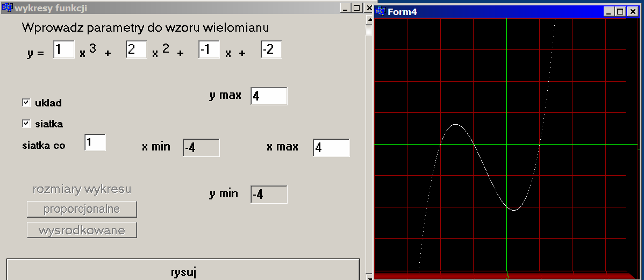Viewport: 644px width, 280px height.
Task: Click the 'Wprowadz parametry do wzoru wielomianu' heading
Action: point(145,27)
